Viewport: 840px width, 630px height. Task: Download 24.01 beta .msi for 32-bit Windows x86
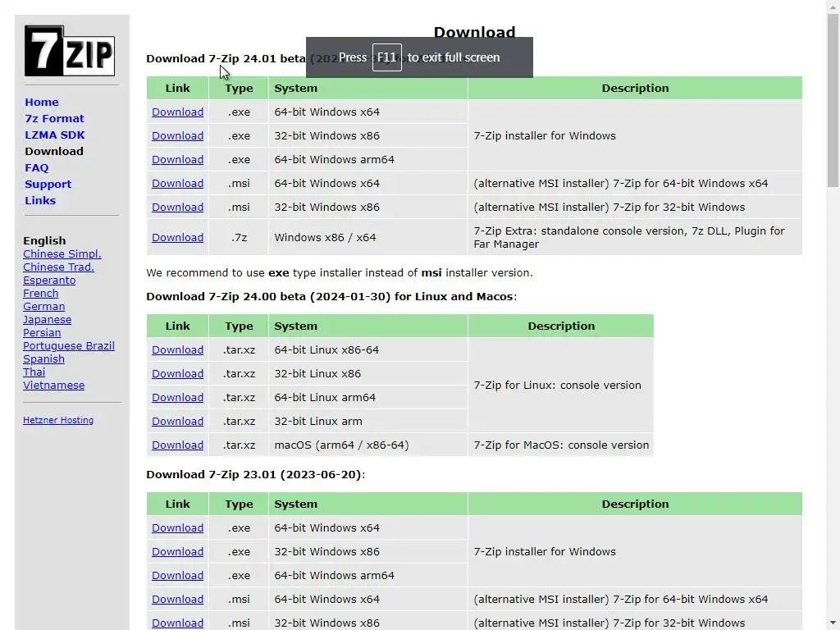click(177, 208)
